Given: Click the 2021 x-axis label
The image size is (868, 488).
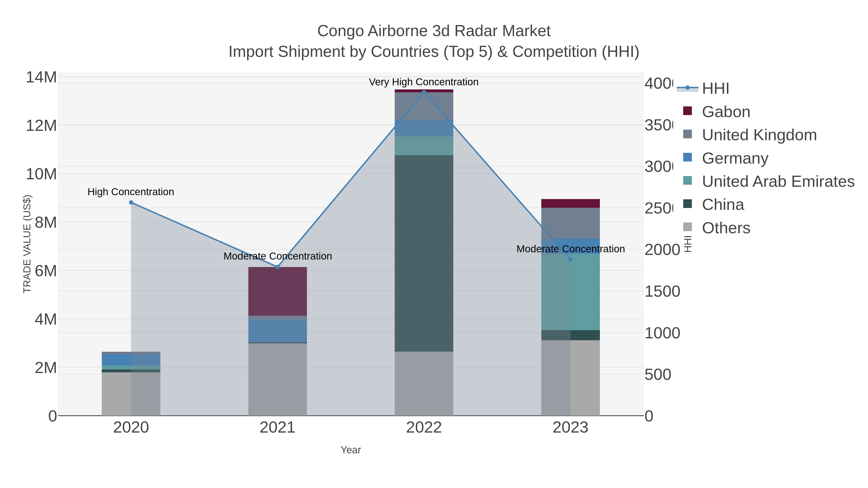Looking at the screenshot, I should [x=278, y=427].
